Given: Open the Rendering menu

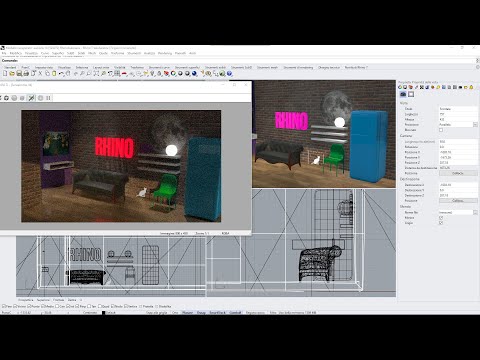Looking at the screenshot, I should (x=165, y=53).
